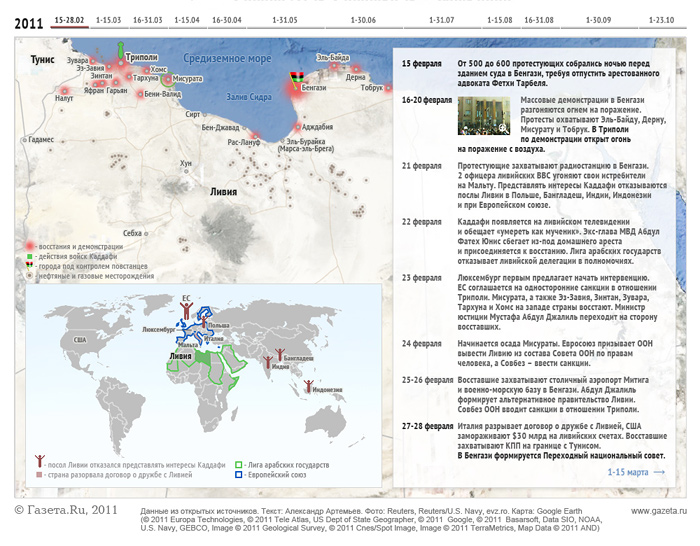Image resolution: width=700 pixels, height=546 pixels.
Task: Click the rebel flag icon at Бенгази
Action: coord(296,78)
